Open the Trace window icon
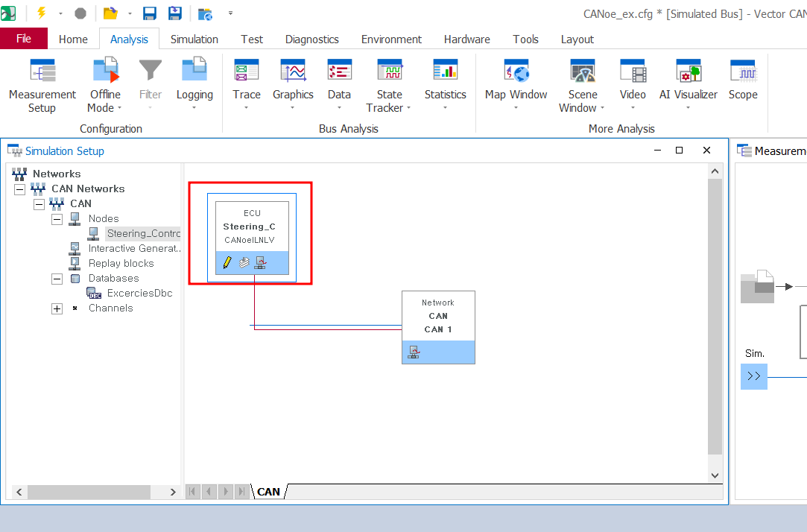The height and width of the screenshot is (532, 807). pos(247,71)
